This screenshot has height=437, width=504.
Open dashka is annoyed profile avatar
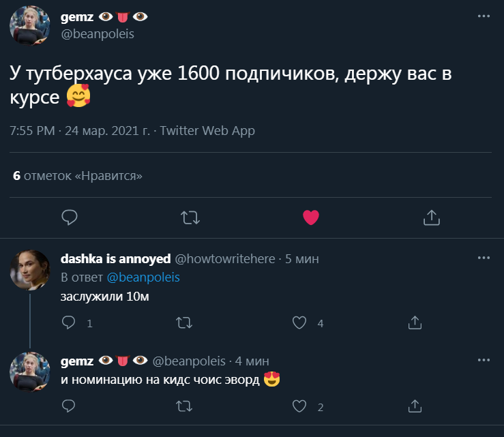[x=29, y=269]
